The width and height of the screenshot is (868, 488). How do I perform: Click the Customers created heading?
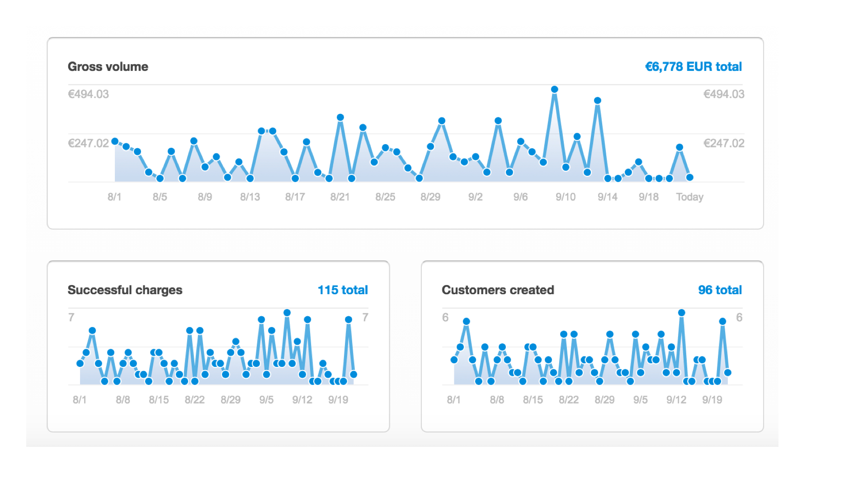point(498,290)
